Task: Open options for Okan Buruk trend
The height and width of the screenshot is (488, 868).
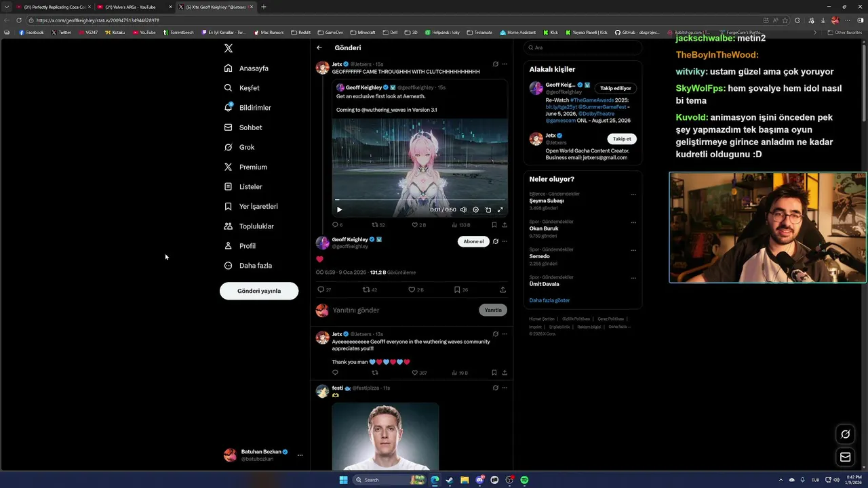Action: tap(633, 222)
